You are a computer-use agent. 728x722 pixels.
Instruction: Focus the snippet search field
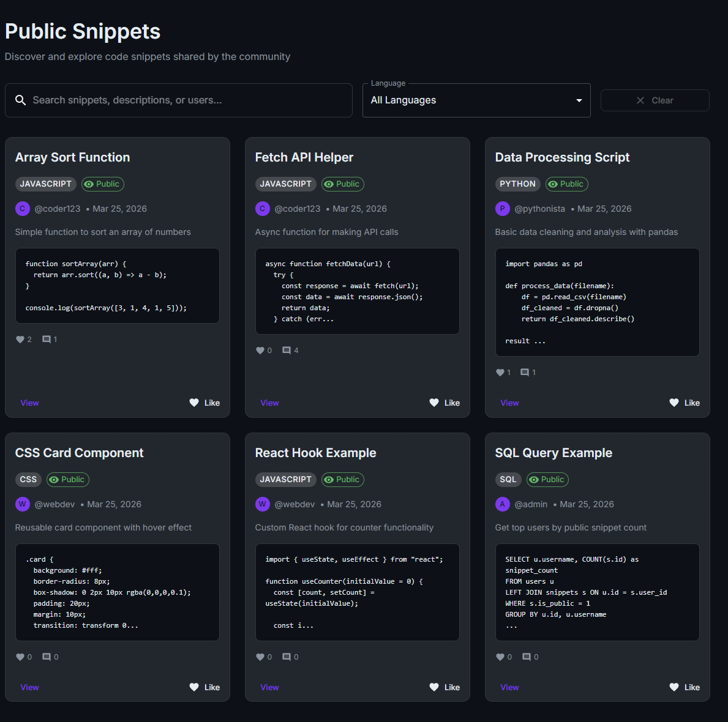tap(179, 100)
